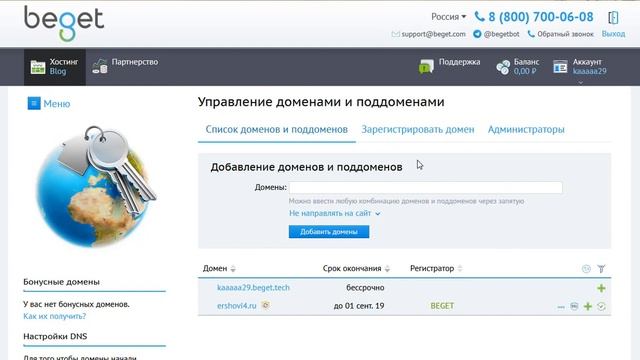The width and height of the screenshot is (640, 360).
Task: Switch to Администраторы tab
Action: [x=526, y=129]
